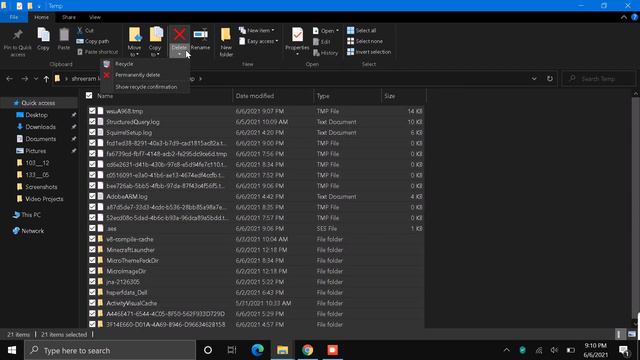This screenshot has width=640, height=360.
Task: Switch to details view icon in status bar
Action: point(620,335)
